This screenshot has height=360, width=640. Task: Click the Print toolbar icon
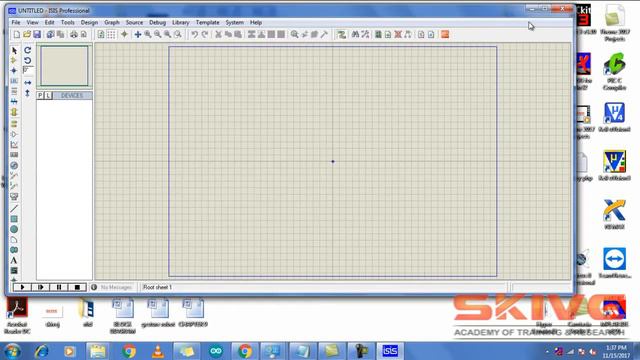[x=73, y=35]
